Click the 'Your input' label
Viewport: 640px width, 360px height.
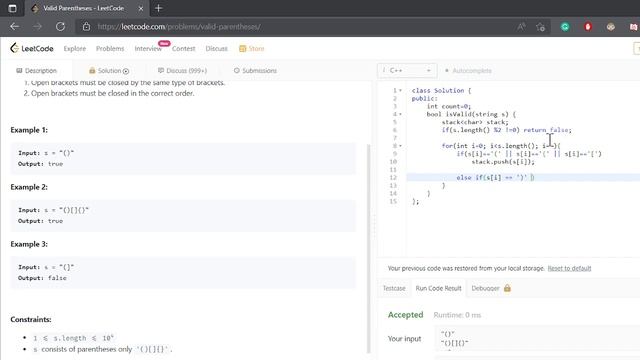click(x=404, y=339)
